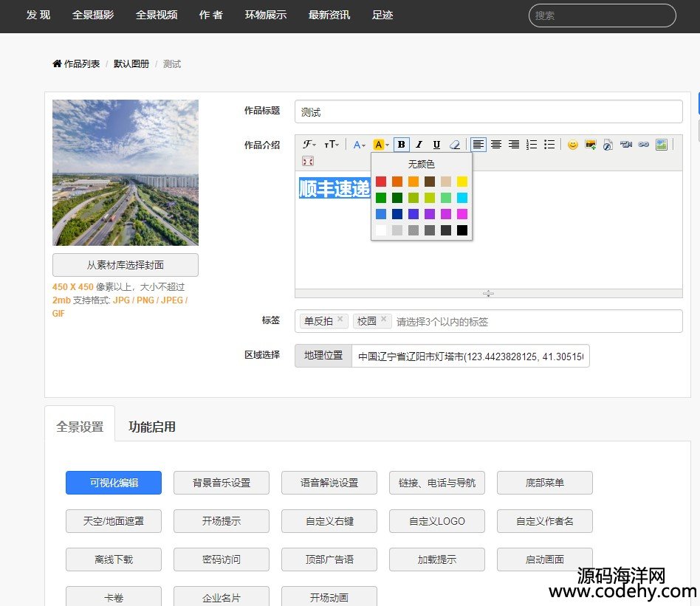
Task: Open 最新资讯 in the top navigation
Action: [x=329, y=16]
